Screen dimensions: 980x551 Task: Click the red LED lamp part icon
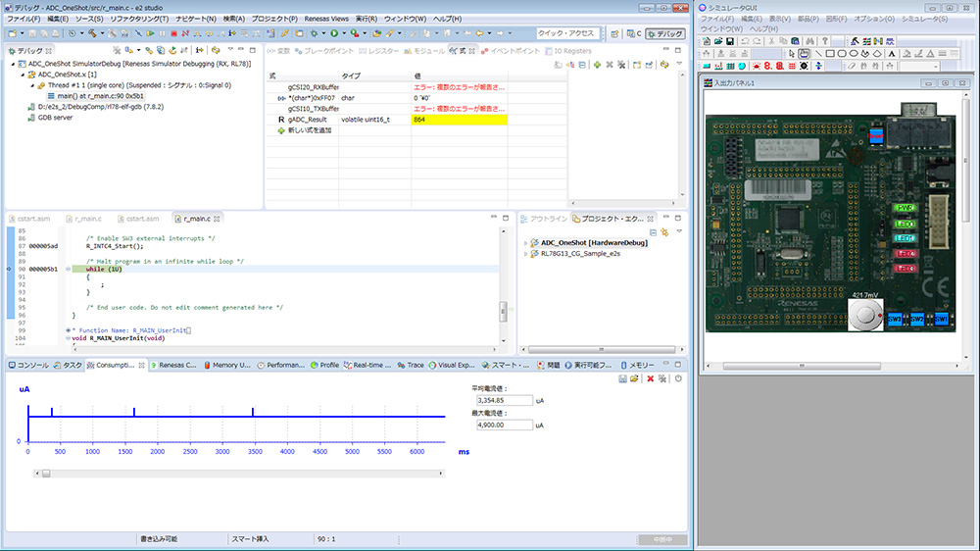point(757,66)
